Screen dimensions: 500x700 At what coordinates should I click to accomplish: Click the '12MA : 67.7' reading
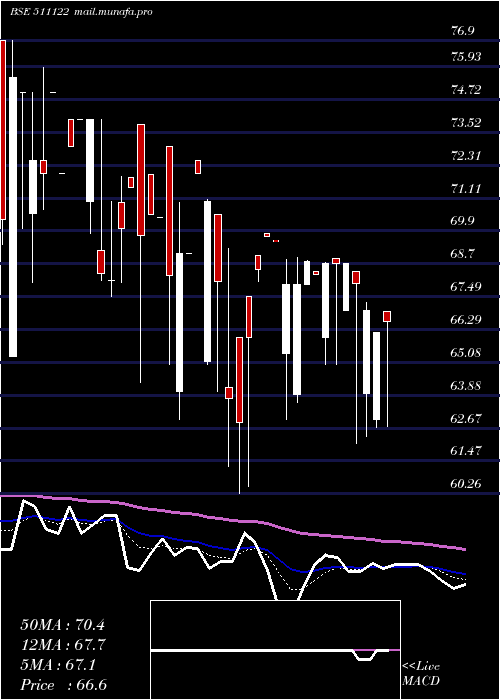pyautogui.click(x=63, y=645)
